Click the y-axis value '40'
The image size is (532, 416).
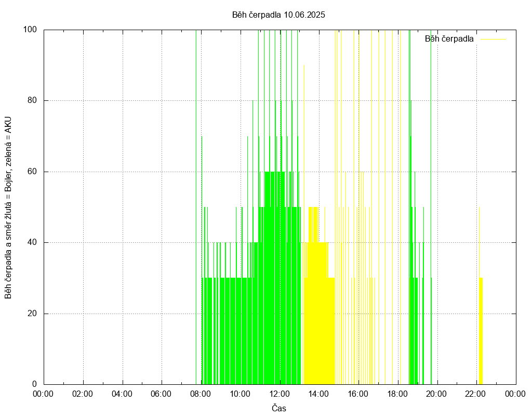32,243
